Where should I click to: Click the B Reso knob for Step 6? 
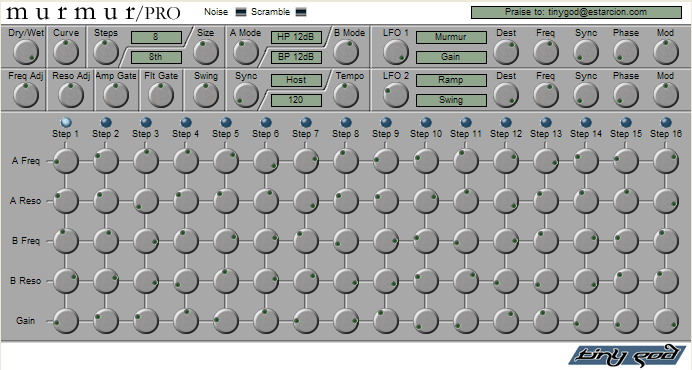pyautogui.click(x=266, y=281)
